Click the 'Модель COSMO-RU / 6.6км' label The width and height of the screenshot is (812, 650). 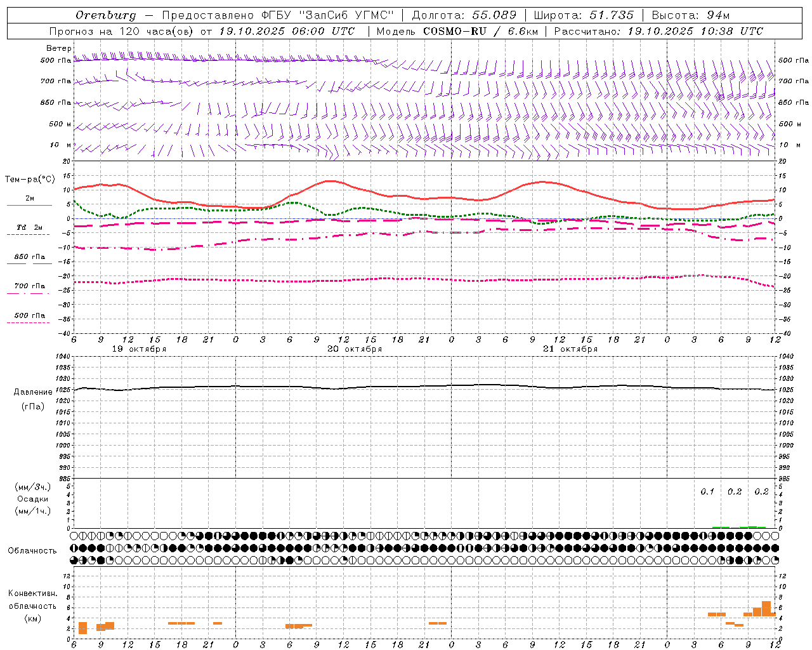coord(457,31)
